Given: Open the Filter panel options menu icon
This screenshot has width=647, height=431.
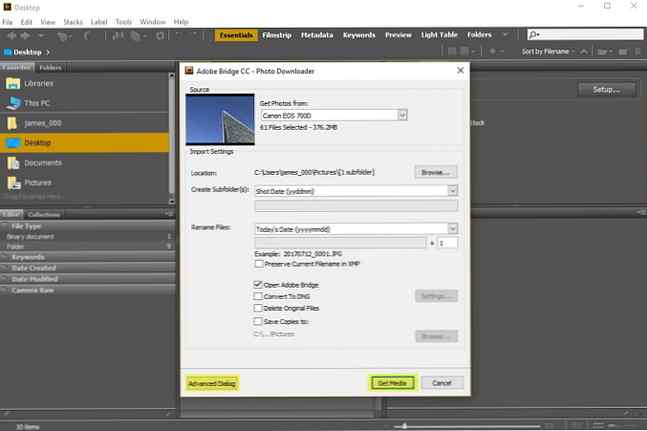Looking at the screenshot, I should coord(168,214).
